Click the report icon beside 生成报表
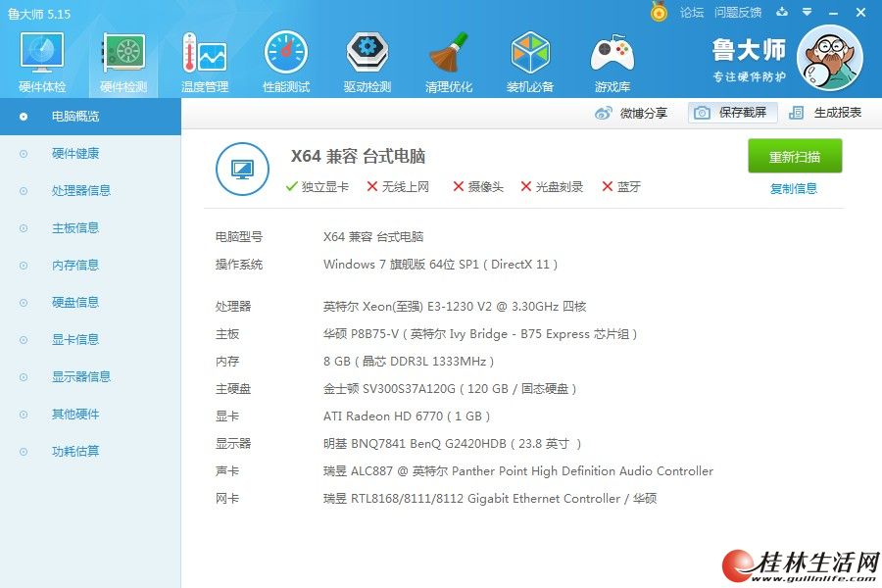Image resolution: width=882 pixels, height=588 pixels. [x=796, y=113]
